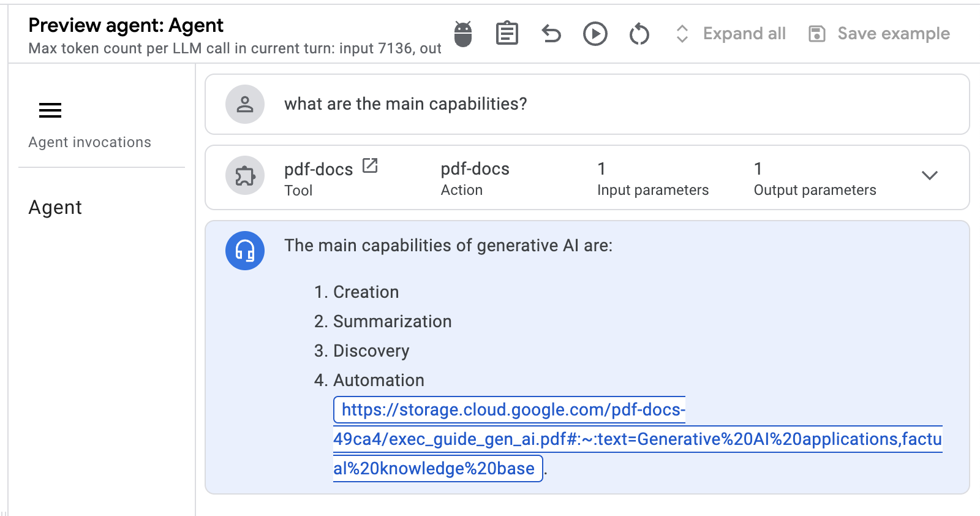
Task: Select Agent in the invocations list
Action: click(x=55, y=208)
